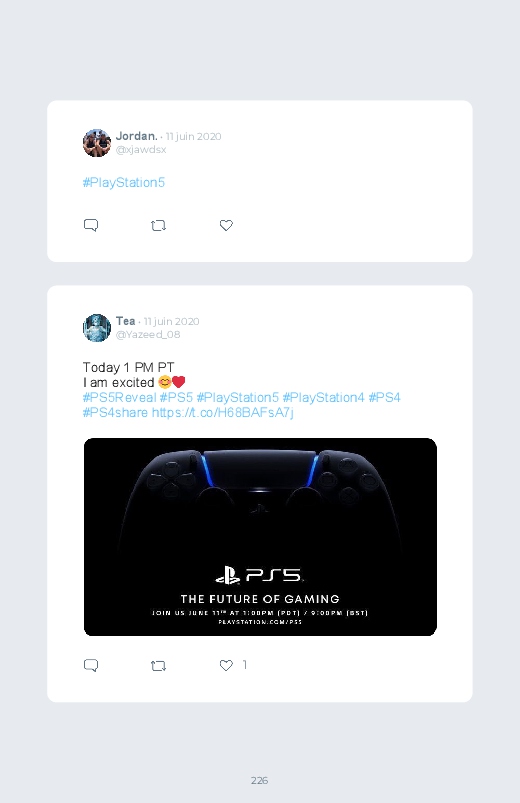Open the #PlayStation5 hashtag in Jordan's tweet
Screen dimensions: 520x803
click(124, 183)
